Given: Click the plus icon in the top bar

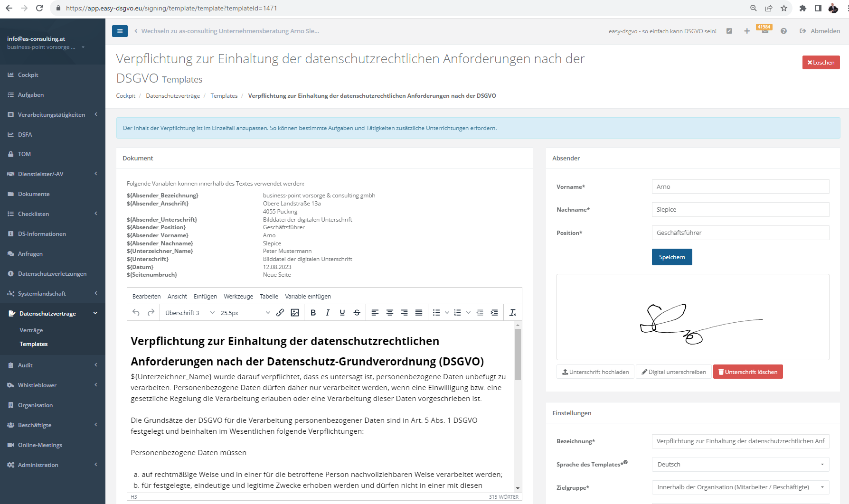Looking at the screenshot, I should pos(747,31).
